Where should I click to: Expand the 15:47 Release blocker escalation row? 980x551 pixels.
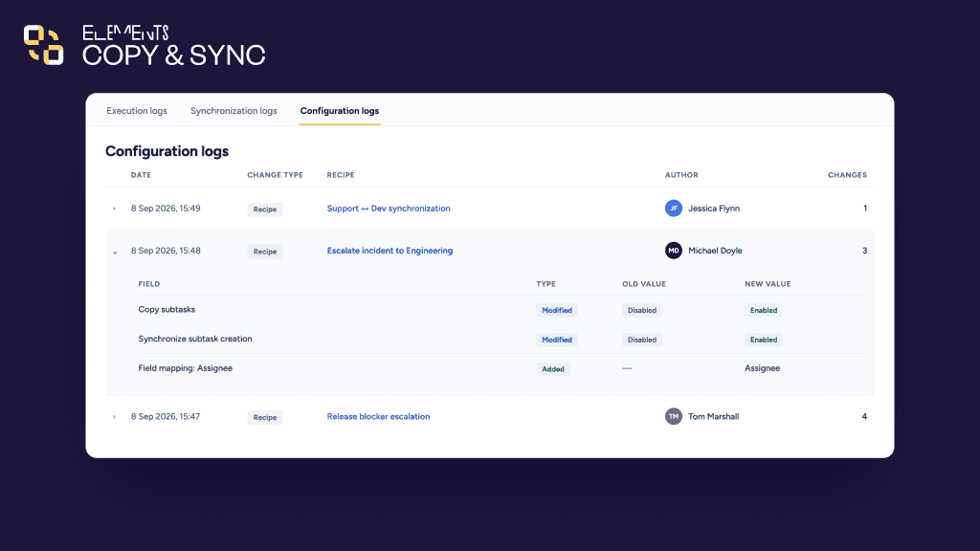(115, 417)
